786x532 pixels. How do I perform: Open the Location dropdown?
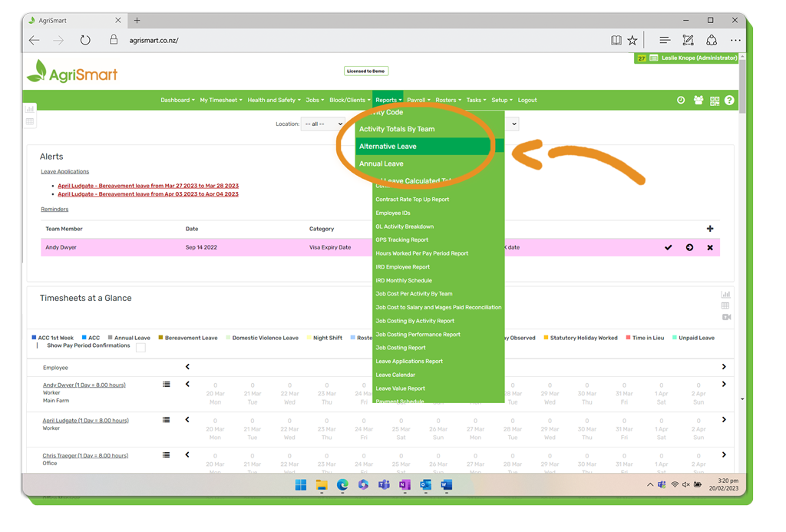pyautogui.click(x=322, y=124)
